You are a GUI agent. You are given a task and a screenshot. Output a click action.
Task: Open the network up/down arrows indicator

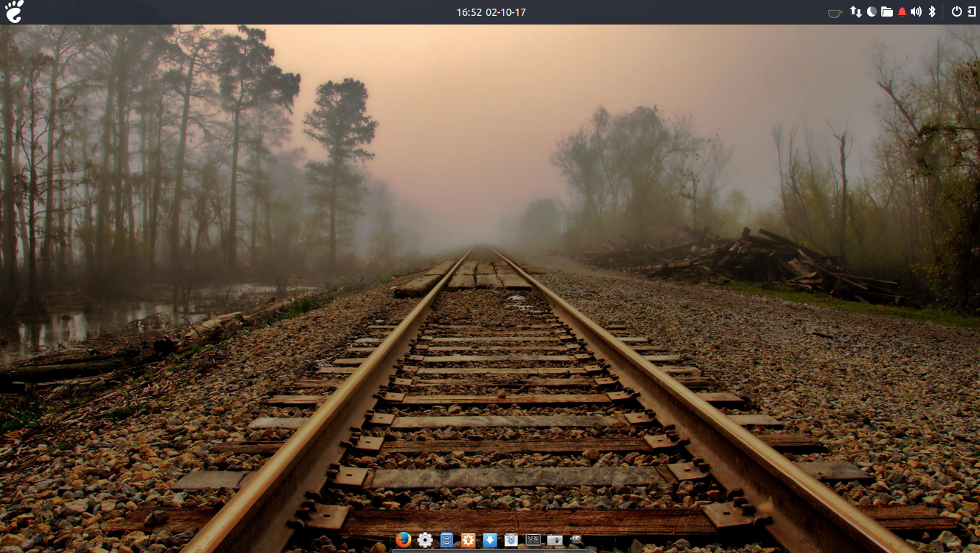click(x=855, y=12)
